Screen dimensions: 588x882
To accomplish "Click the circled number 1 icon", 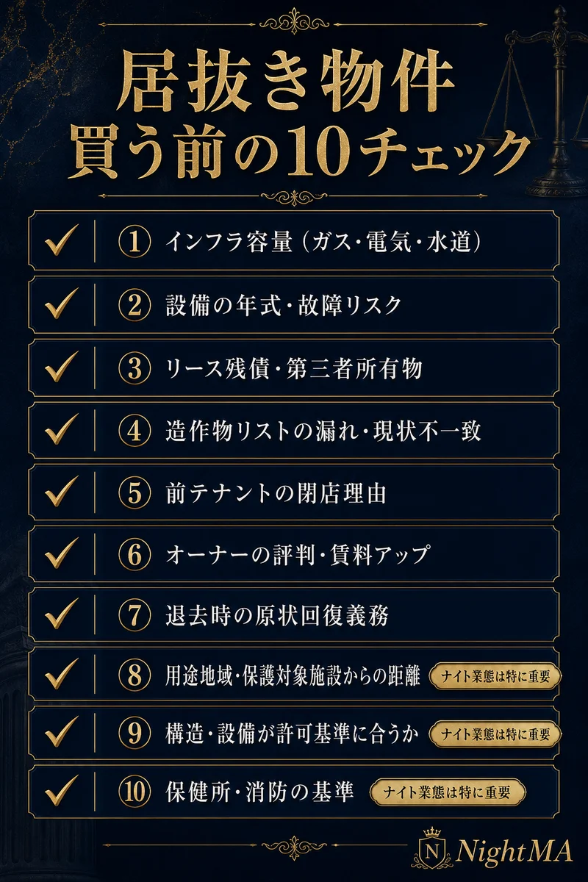I will coord(135,243).
